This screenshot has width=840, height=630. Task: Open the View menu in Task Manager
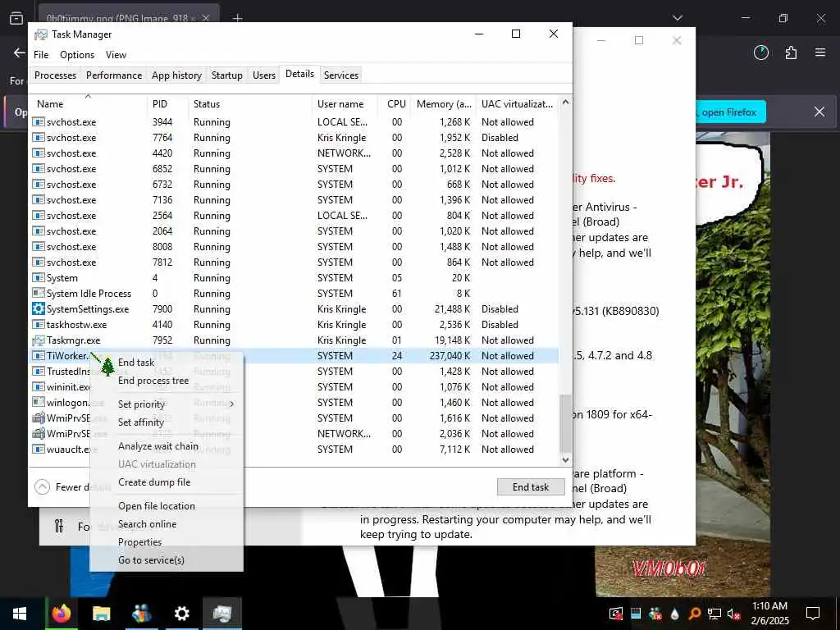[116, 55]
